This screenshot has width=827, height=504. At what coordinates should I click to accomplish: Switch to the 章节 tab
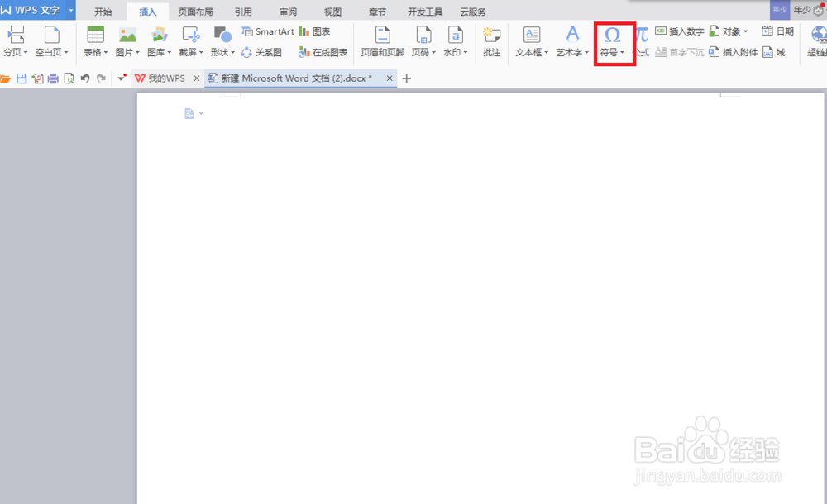[x=378, y=12]
